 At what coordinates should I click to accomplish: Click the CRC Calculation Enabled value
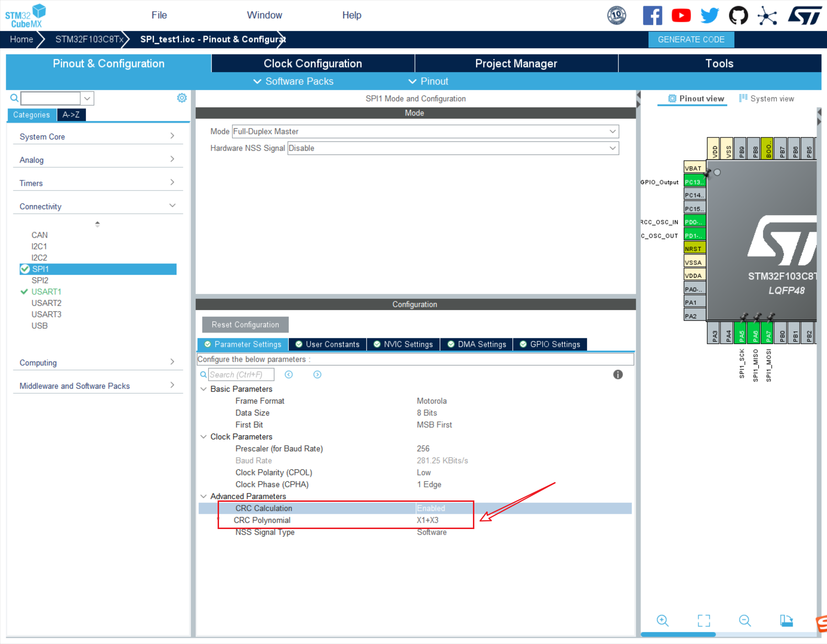tap(430, 508)
